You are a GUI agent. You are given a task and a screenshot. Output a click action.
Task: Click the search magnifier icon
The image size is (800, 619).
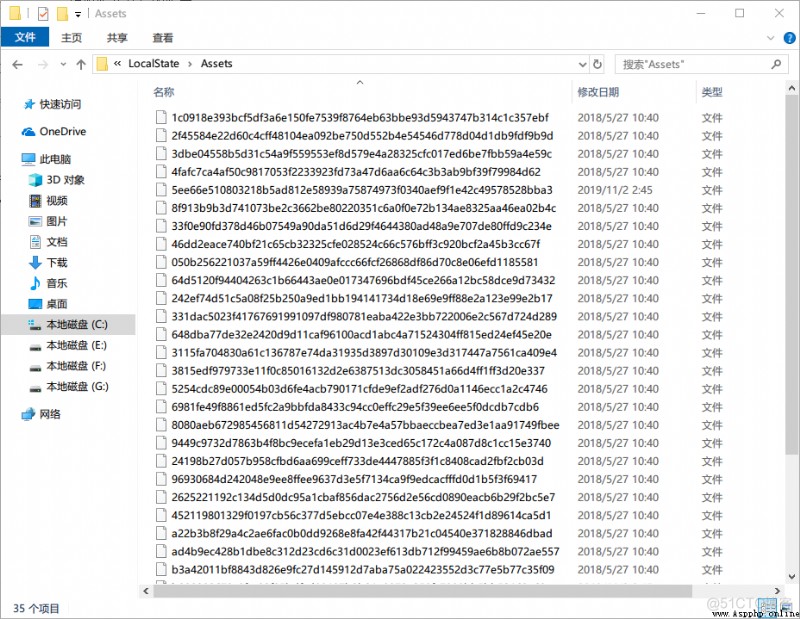pyautogui.click(x=776, y=64)
